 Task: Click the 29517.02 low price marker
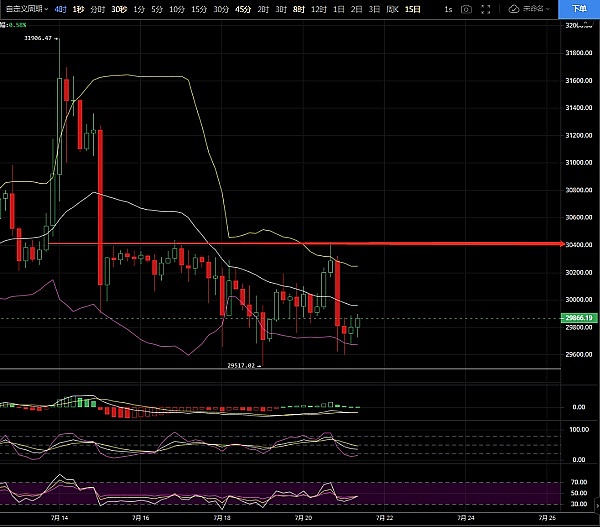pos(242,366)
